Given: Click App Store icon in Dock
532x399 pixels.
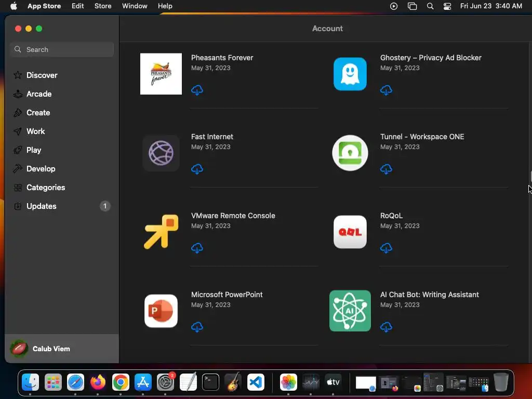Looking at the screenshot, I should coord(143,382).
